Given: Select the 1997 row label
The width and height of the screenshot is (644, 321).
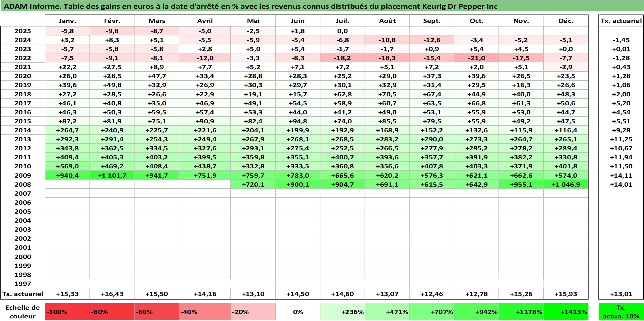Looking at the screenshot, I should pyautogui.click(x=23, y=284).
